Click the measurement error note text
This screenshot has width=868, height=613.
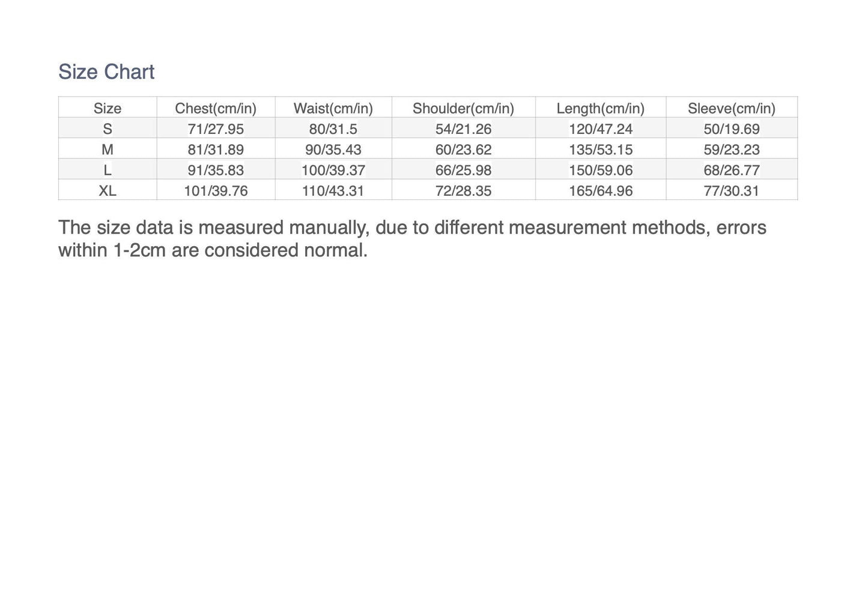pos(412,238)
